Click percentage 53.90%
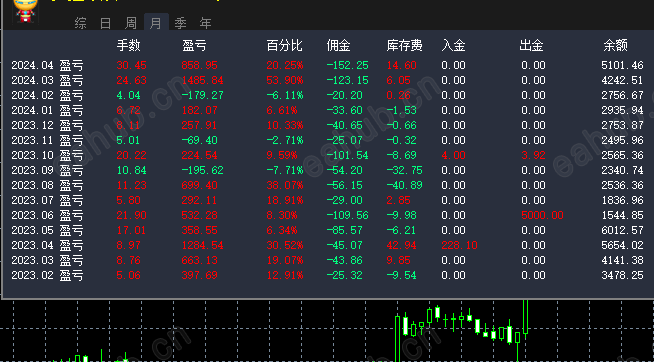This screenshot has width=654, height=362. (x=285, y=80)
